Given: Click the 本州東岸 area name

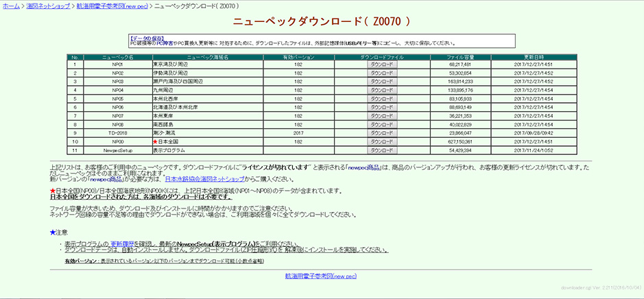Looking at the screenshot, I should [163, 116].
